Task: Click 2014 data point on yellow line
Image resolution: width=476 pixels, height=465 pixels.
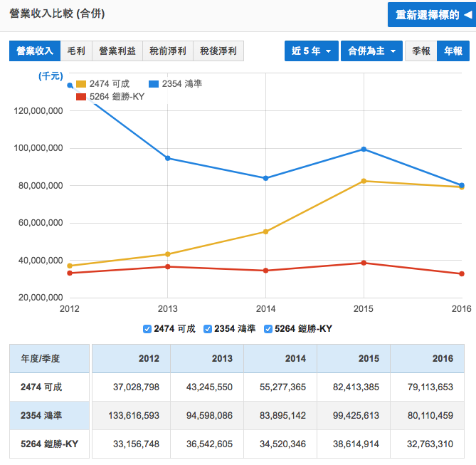Action: (x=265, y=231)
